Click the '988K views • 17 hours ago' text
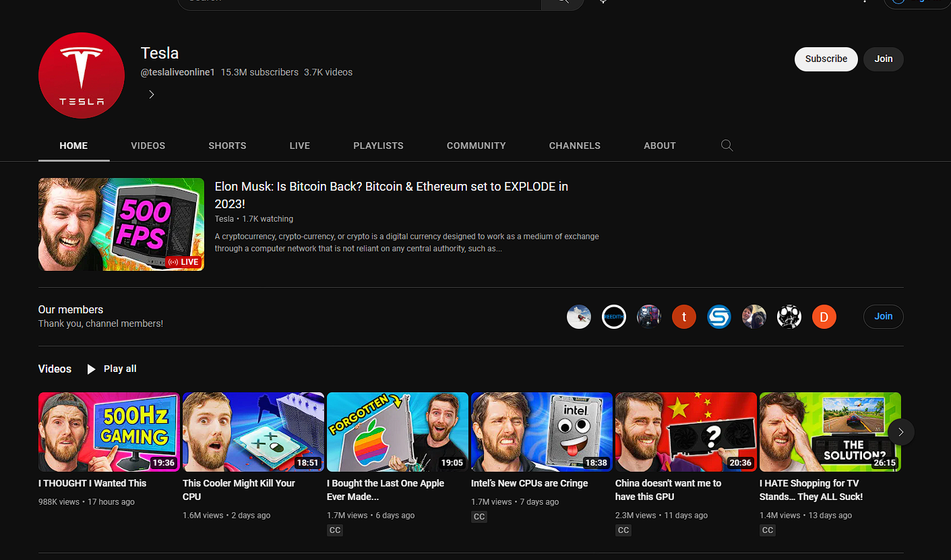Image resolution: width=951 pixels, height=560 pixels. click(x=86, y=502)
